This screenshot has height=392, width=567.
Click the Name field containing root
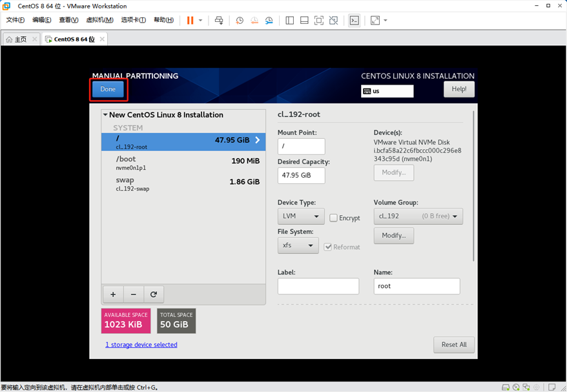coord(417,286)
